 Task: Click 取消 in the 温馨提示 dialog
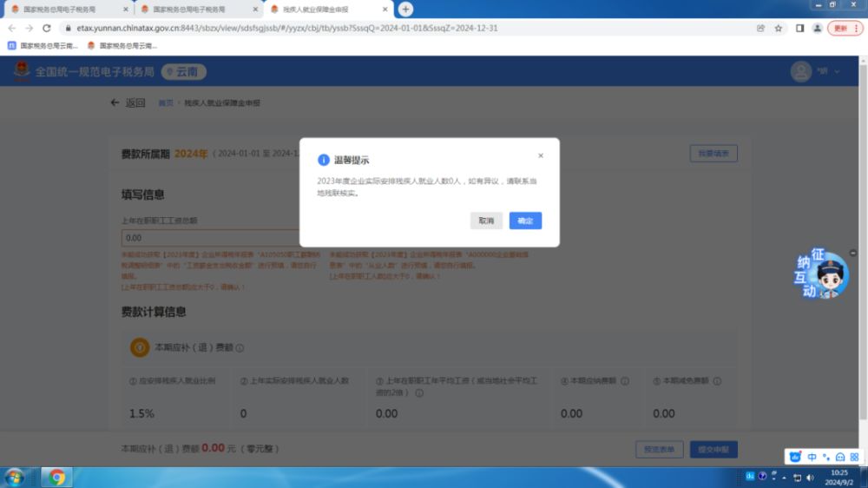click(x=486, y=221)
